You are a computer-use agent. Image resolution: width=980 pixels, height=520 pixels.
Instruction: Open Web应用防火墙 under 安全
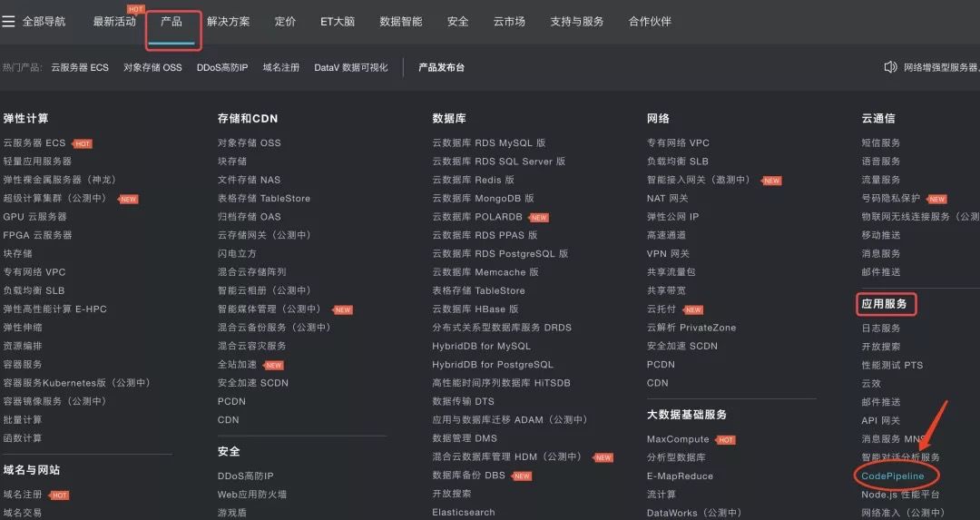point(252,494)
